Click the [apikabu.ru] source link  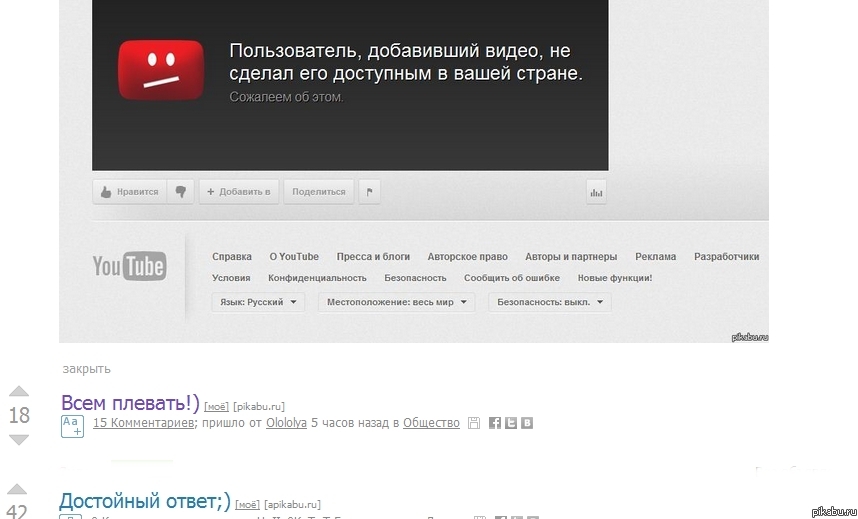coord(292,505)
